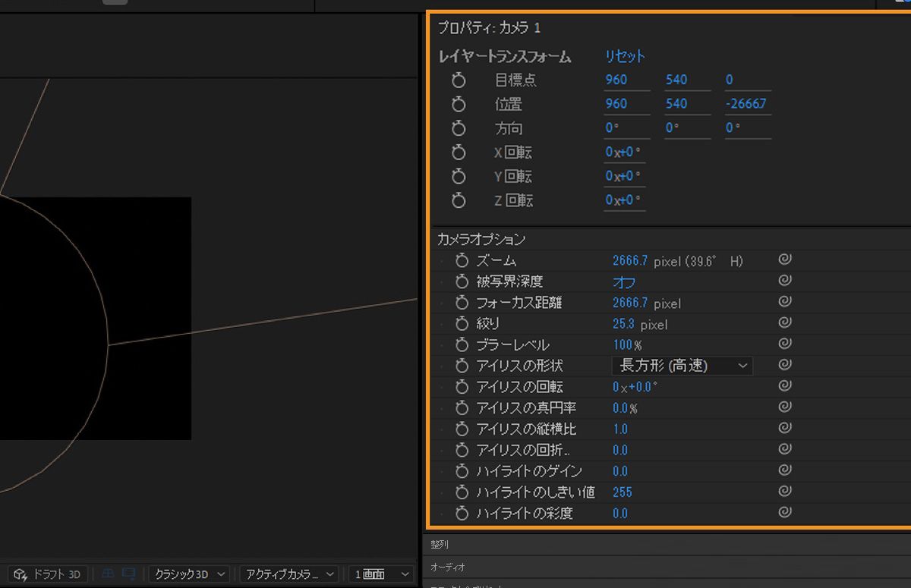
Task: Toggle stopwatch for 方向 property
Action: (459, 128)
